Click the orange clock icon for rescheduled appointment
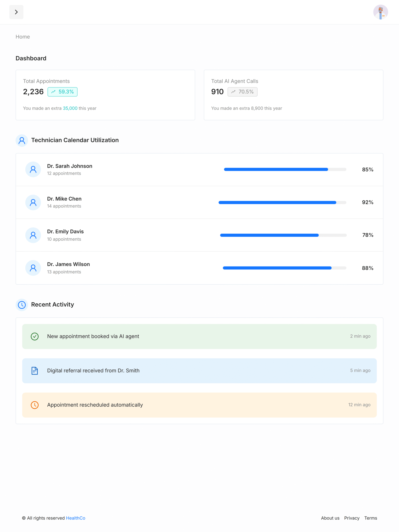The width and height of the screenshot is (399, 532). tap(35, 405)
